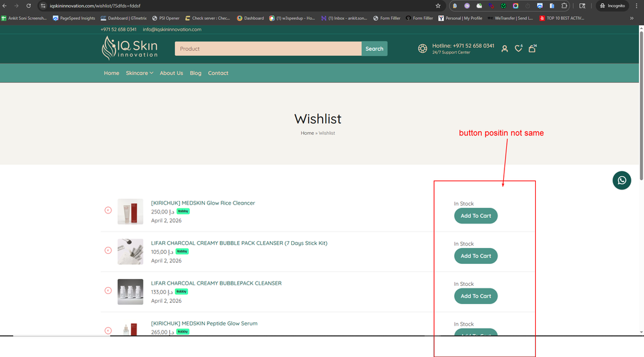Click the Search button
This screenshot has height=357, width=644.
(x=374, y=48)
